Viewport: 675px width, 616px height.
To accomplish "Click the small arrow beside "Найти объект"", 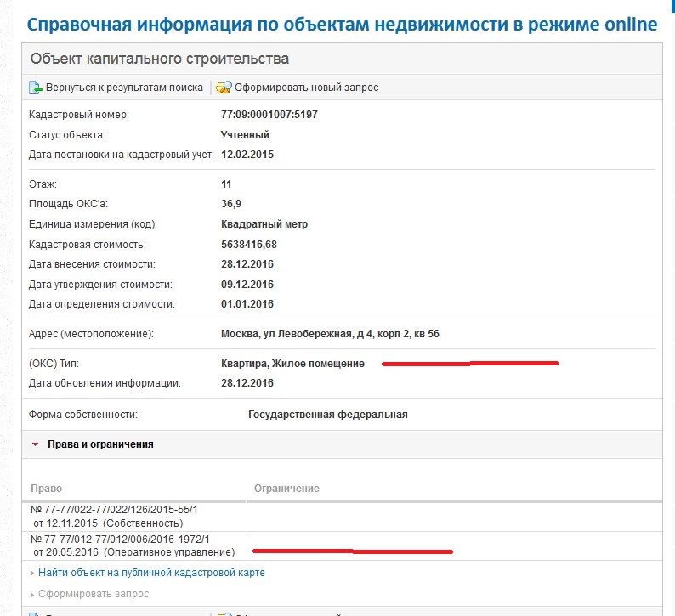I will [32, 573].
